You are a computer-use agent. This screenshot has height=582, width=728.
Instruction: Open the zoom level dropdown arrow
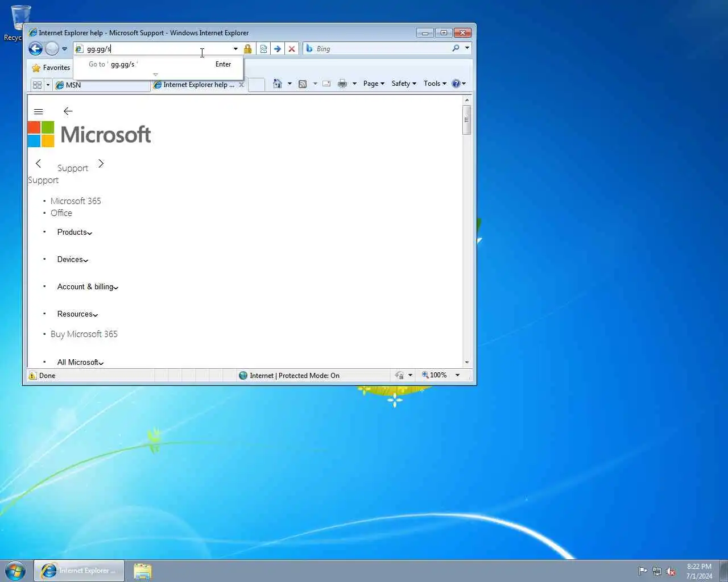click(457, 375)
